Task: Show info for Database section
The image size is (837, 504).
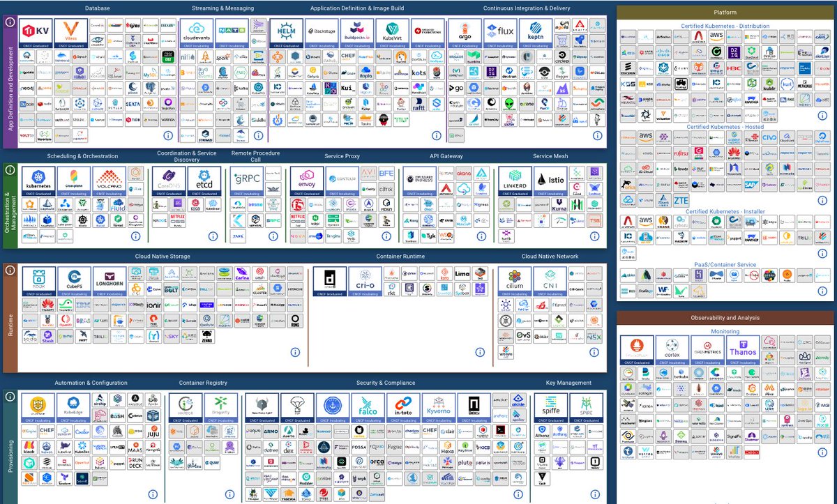Action: click(168, 136)
